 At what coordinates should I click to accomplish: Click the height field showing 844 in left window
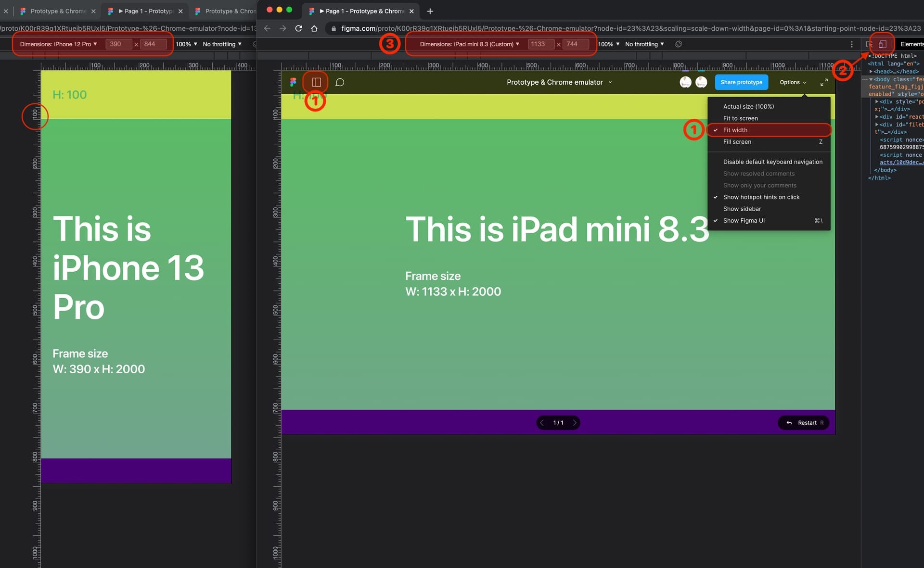click(154, 44)
